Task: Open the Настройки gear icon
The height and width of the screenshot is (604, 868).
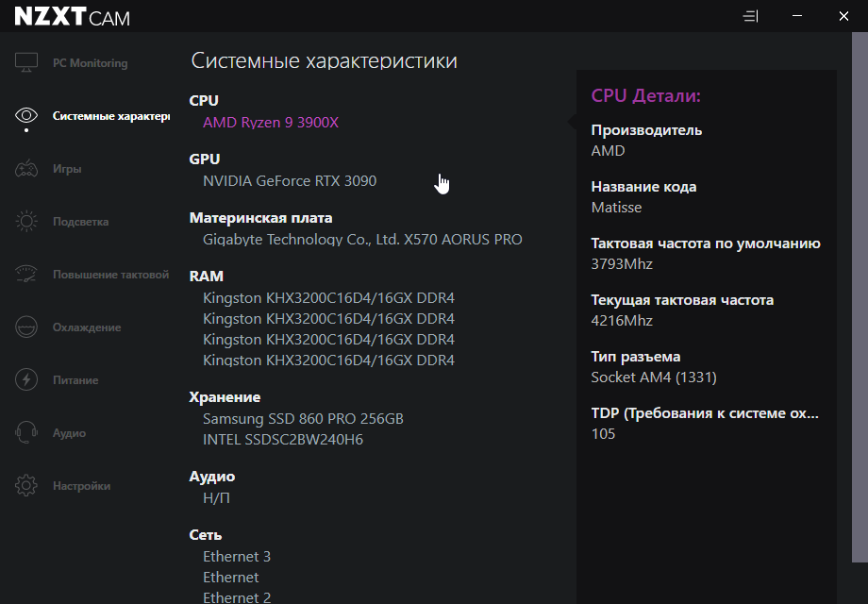Action: coord(26,486)
